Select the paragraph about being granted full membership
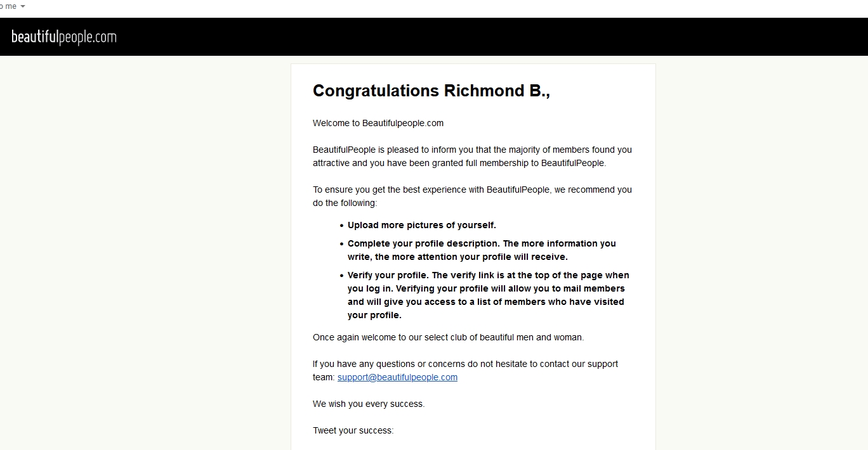The image size is (868, 450). pos(472,157)
